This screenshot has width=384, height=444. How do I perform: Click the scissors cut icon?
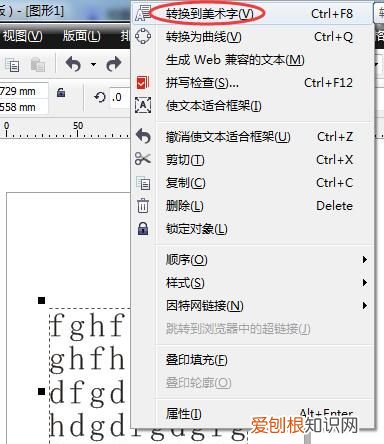coord(143,159)
